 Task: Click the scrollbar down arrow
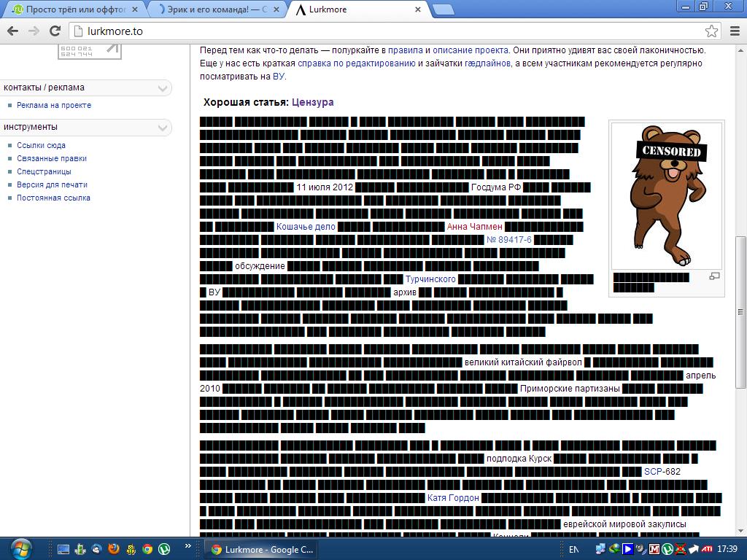pyautogui.click(x=741, y=531)
